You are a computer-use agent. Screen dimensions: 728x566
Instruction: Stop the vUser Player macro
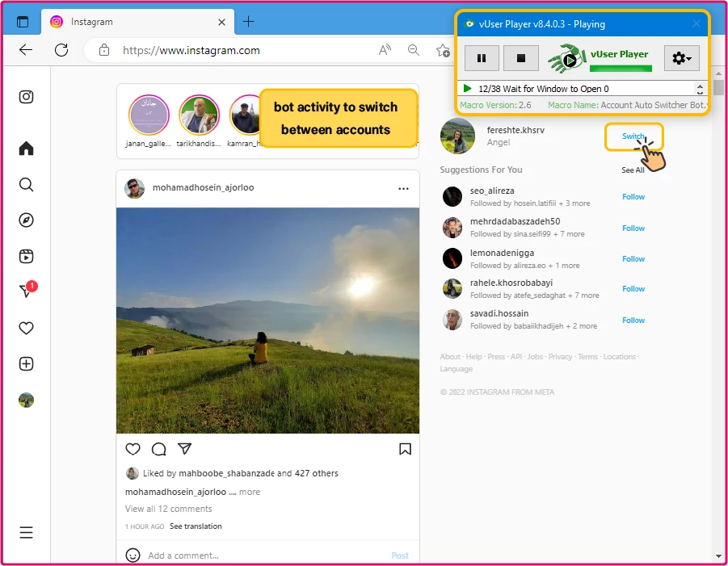click(521, 58)
